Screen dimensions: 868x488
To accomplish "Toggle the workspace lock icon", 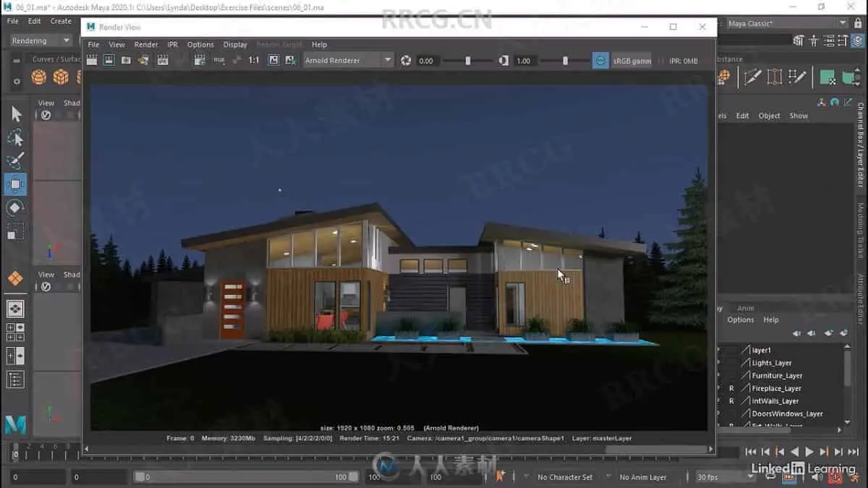I will tap(858, 23).
